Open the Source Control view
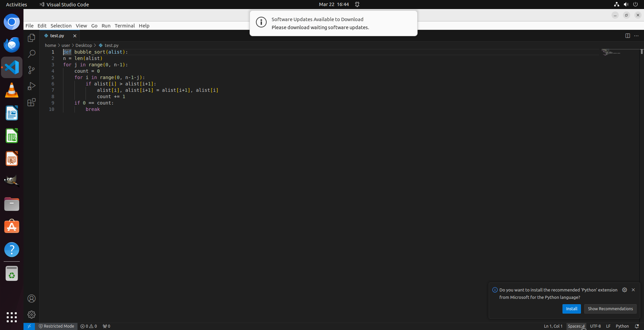The height and width of the screenshot is (330, 644). click(x=31, y=70)
